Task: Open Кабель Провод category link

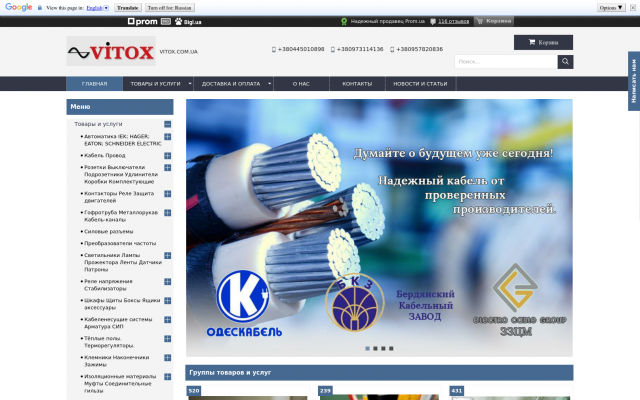Action: click(104, 156)
